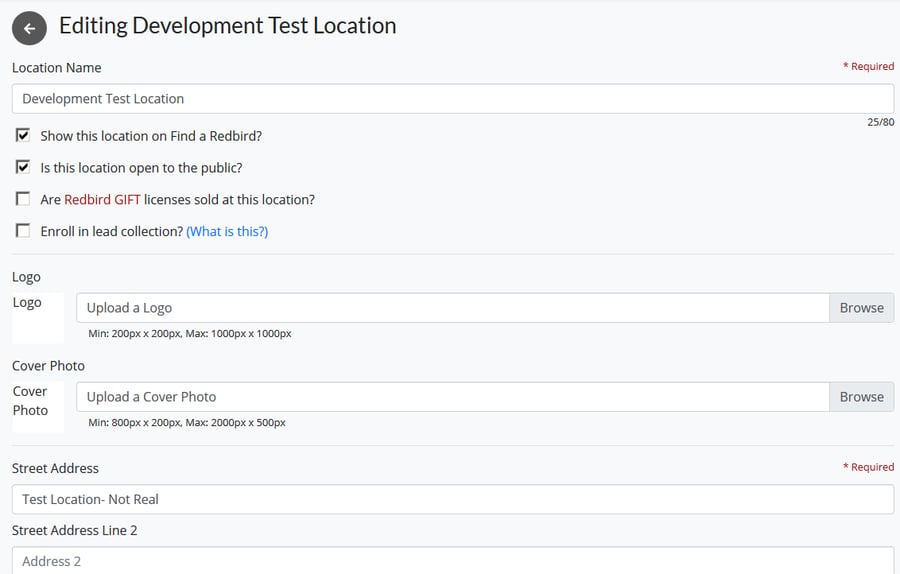This screenshot has width=900, height=574.
Task: Click the back arrow icon
Action: point(29,28)
